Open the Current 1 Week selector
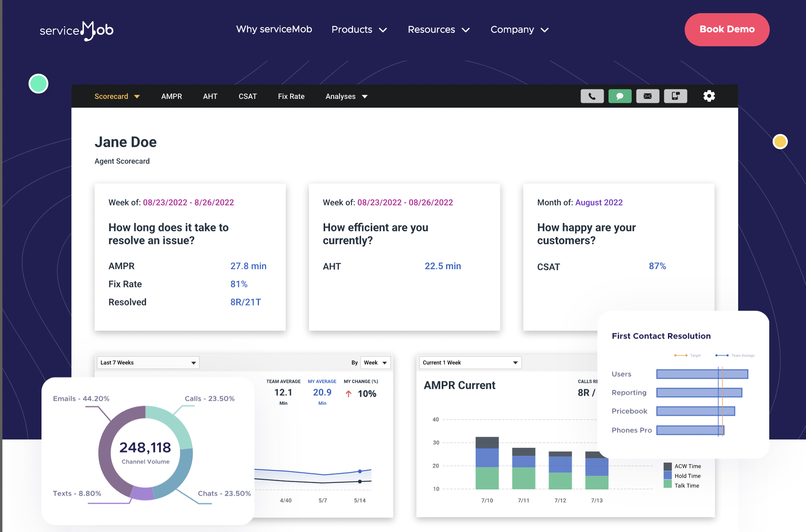 click(470, 363)
